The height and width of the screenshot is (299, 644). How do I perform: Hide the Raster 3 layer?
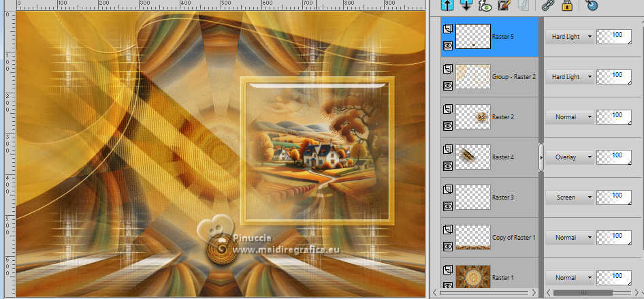tap(448, 206)
